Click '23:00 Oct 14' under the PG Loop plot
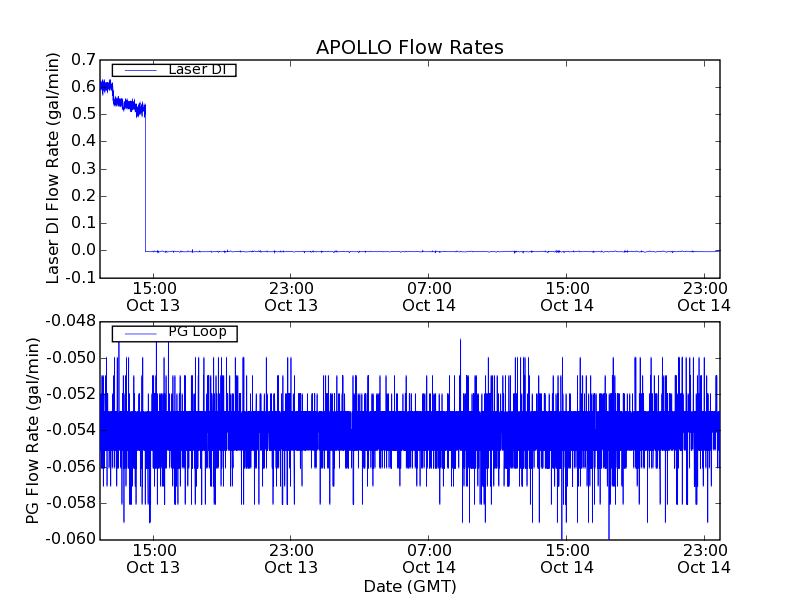This screenshot has width=800, height=600. (704, 559)
